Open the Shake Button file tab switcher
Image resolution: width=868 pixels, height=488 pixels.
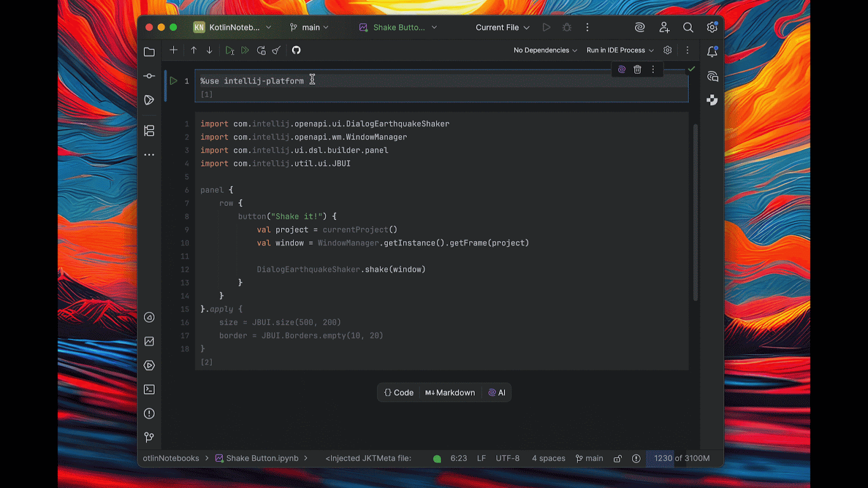tap(398, 28)
